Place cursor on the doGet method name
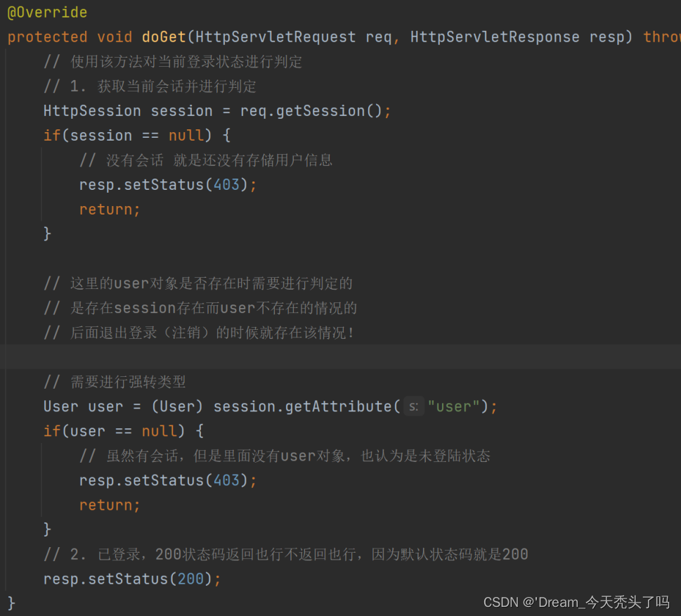This screenshot has width=681, height=616. (164, 37)
